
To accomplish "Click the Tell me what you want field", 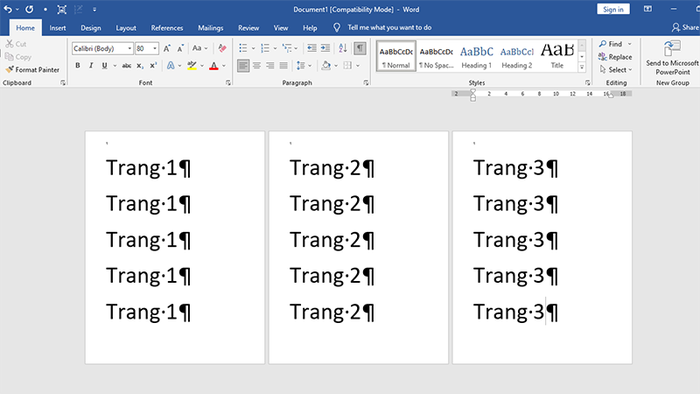I will (389, 28).
